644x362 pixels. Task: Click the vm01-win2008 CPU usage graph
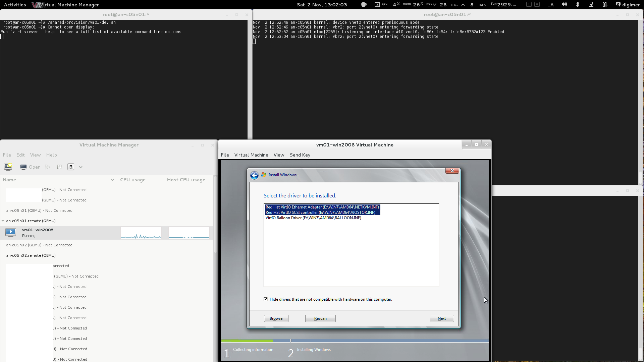[141, 233]
